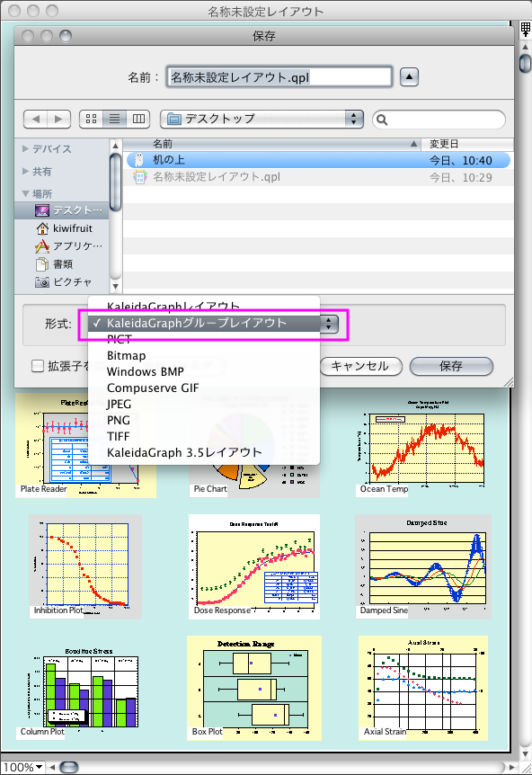Collapse the save dialog with the triangle button

[409, 77]
